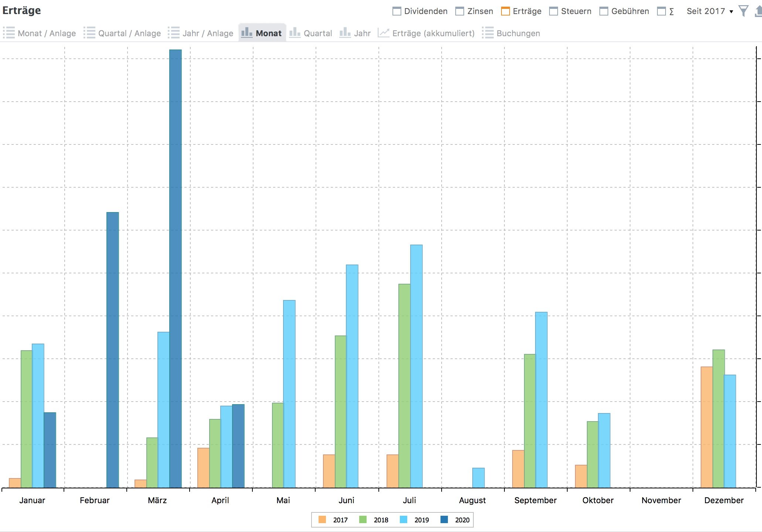The width and height of the screenshot is (762, 532).
Task: Open the Seit 2017 period dropdown
Action: tap(710, 11)
